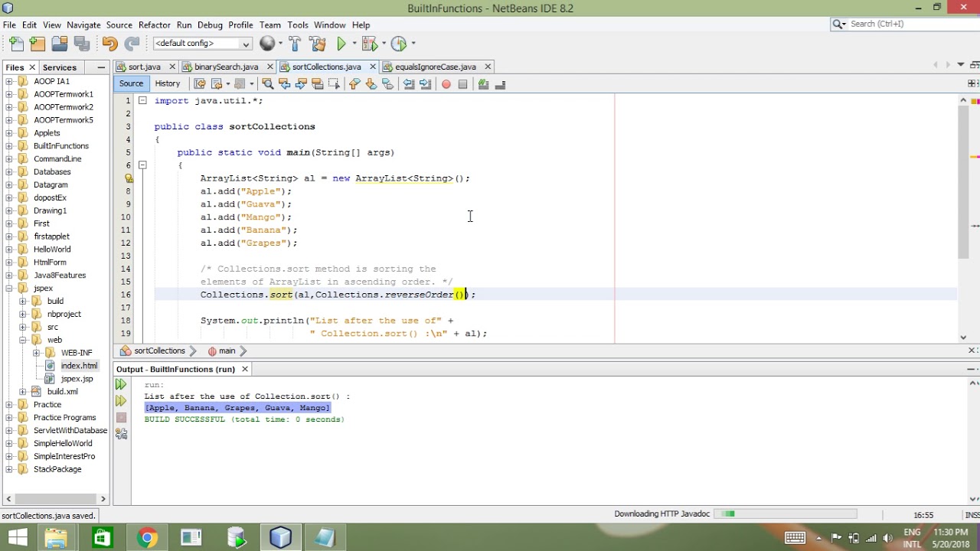Expand the BuiltInFunctions folder
Image resolution: width=980 pixels, height=551 pixels.
(9, 146)
